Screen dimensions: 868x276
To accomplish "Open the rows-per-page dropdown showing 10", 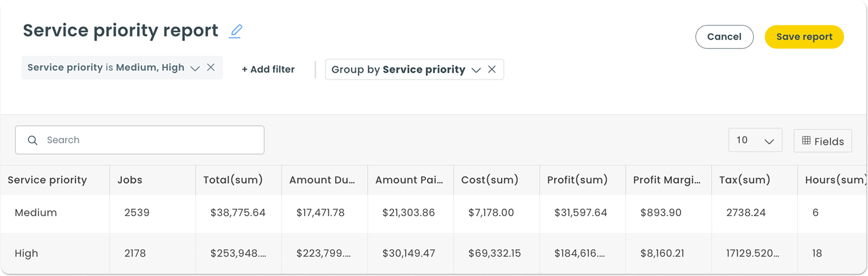I will (x=755, y=140).
